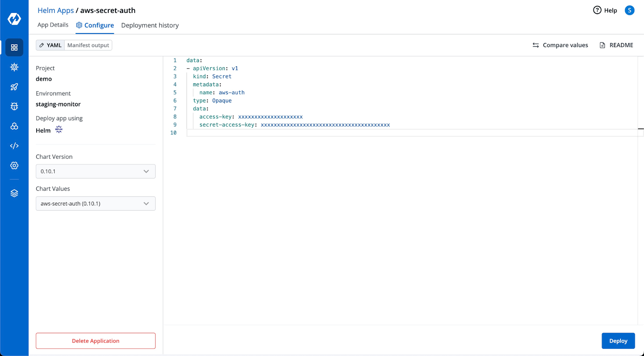Screen dimensions: 644x356
Task: Open the gear-sun jobs icon in sidebar
Action: coord(14,67)
